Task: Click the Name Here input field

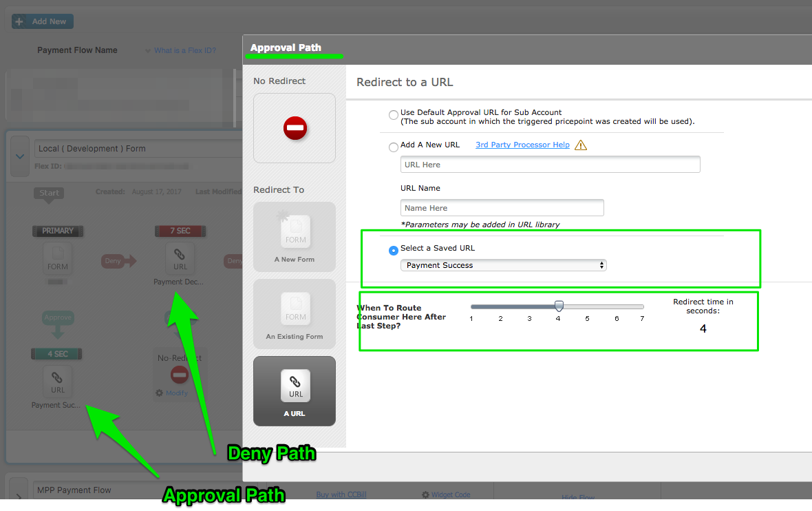Action: 502,208
